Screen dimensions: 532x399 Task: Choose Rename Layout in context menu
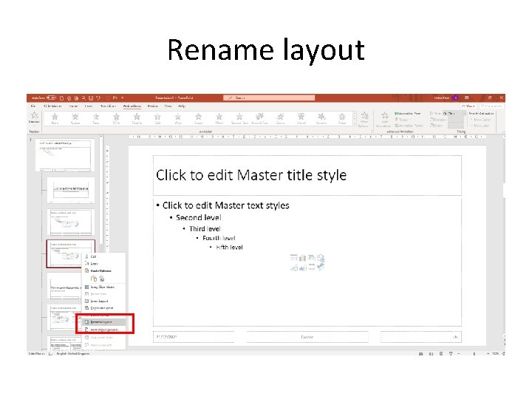(x=104, y=322)
